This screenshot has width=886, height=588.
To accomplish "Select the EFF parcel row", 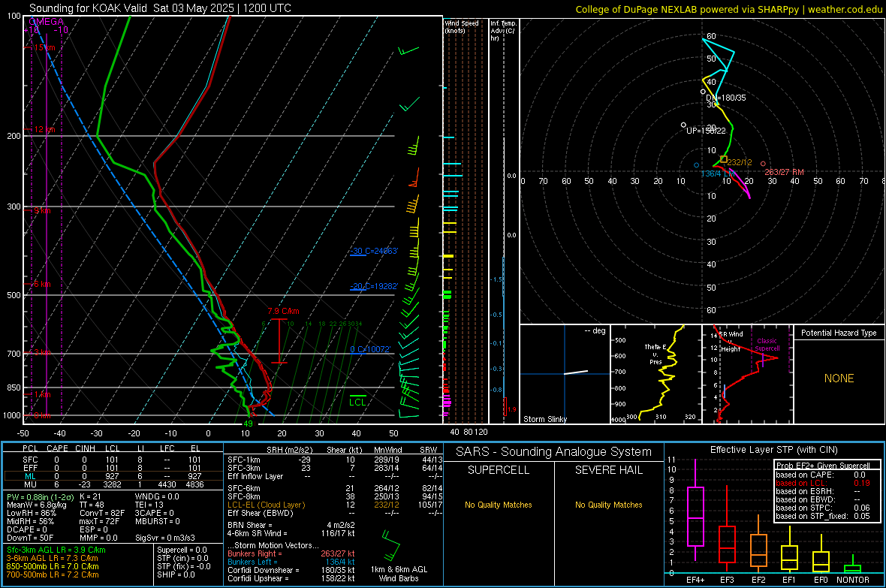I will tap(112, 468).
